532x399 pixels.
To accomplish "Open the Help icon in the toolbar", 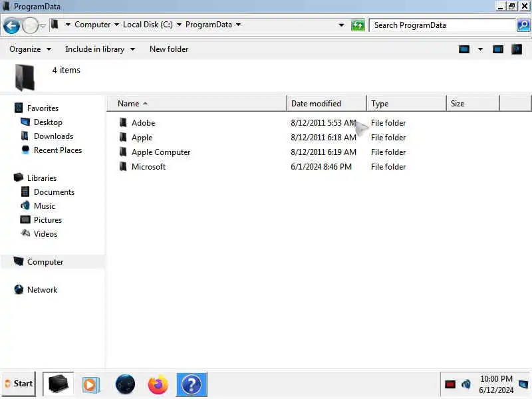I will pyautogui.click(x=517, y=49).
